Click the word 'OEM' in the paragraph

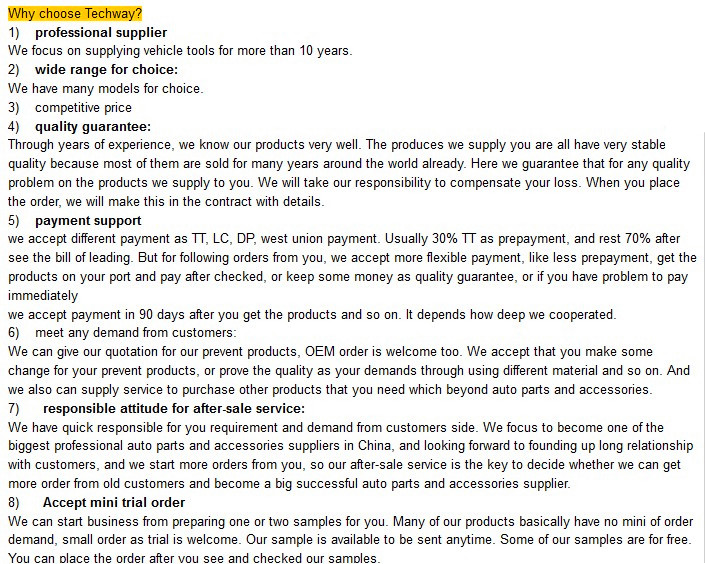click(x=320, y=351)
